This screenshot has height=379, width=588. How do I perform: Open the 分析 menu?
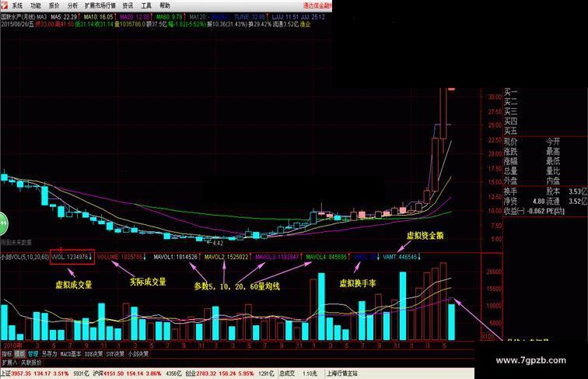click(72, 5)
